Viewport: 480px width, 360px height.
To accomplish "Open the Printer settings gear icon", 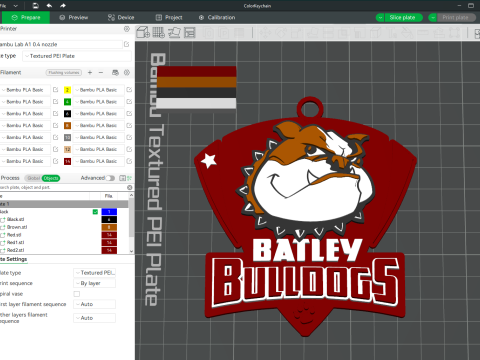I will 127,29.
